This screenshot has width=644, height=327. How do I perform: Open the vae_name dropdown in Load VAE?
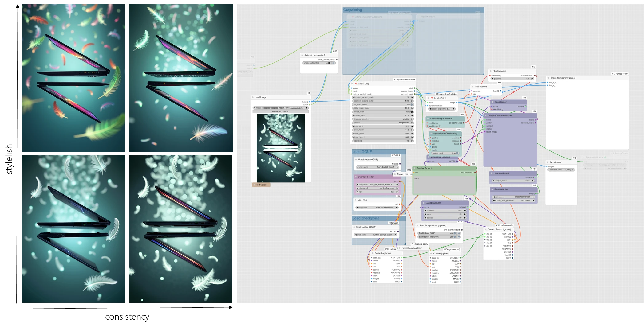click(x=376, y=208)
